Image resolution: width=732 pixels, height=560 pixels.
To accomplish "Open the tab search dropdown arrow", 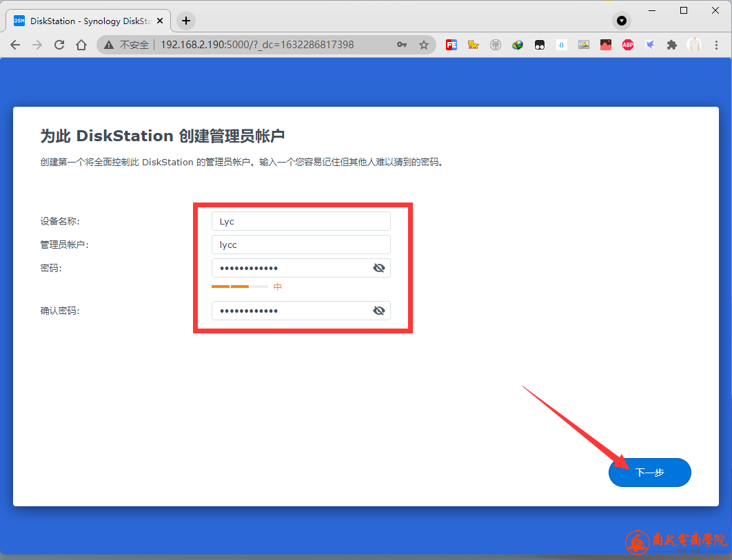I will pos(621,21).
